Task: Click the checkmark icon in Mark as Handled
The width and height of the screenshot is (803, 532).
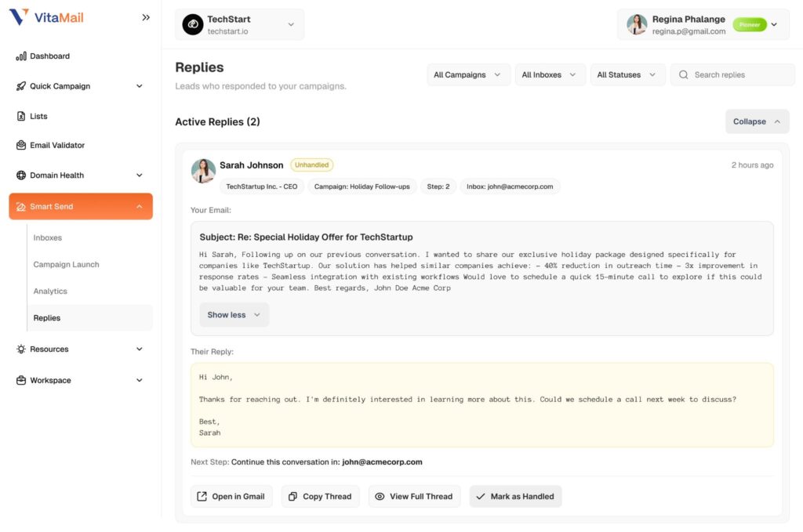Action: click(x=481, y=496)
